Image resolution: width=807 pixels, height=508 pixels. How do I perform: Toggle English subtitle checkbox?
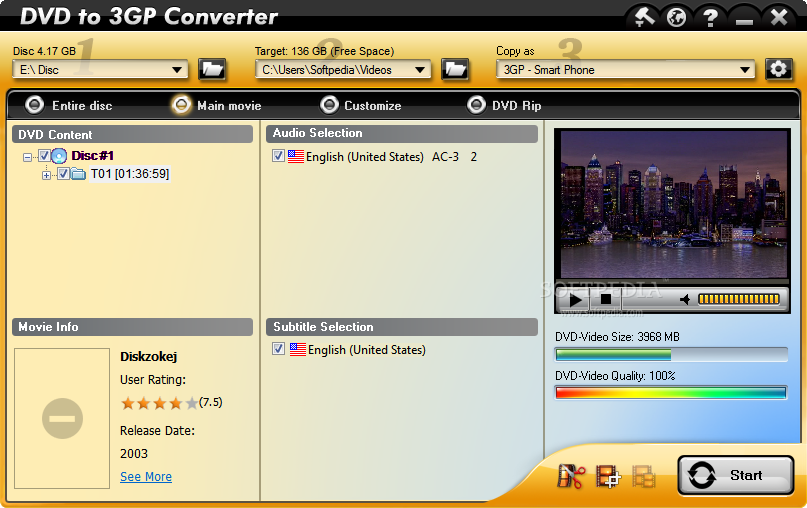pyautogui.click(x=278, y=349)
